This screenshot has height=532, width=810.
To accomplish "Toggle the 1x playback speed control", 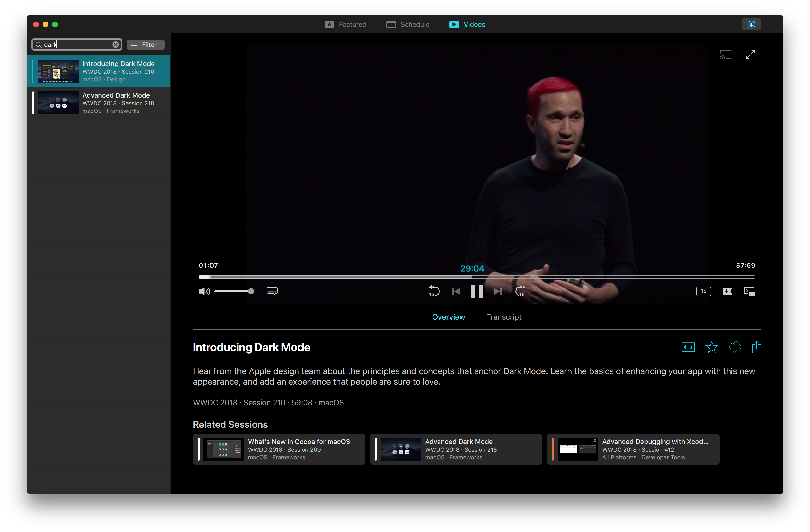I will coord(703,291).
